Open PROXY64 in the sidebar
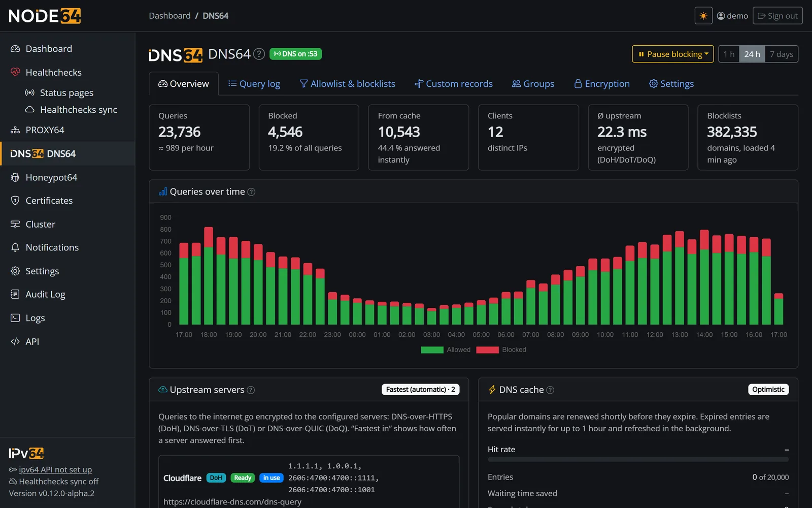 click(x=67, y=130)
